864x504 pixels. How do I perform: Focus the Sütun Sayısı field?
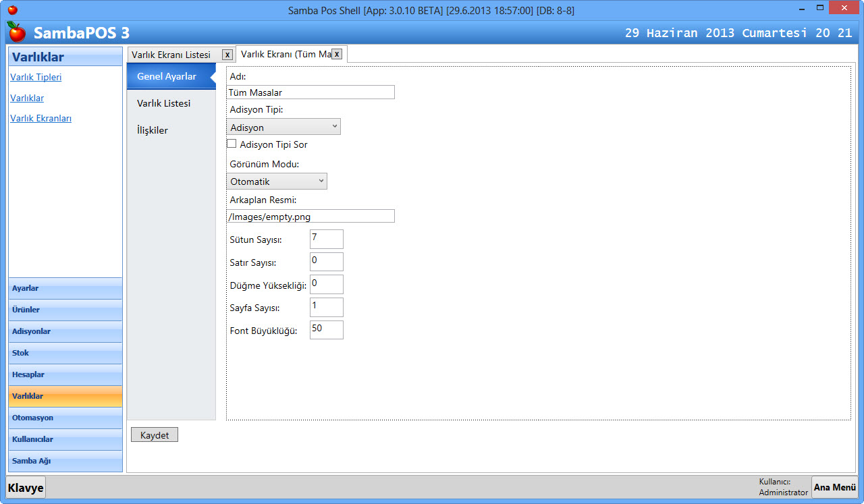click(x=326, y=239)
